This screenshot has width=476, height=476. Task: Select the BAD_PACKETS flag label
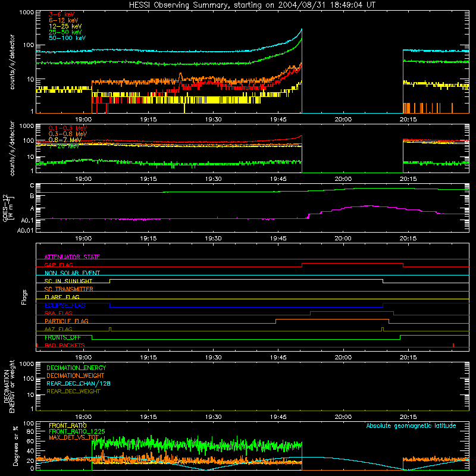(x=65, y=345)
